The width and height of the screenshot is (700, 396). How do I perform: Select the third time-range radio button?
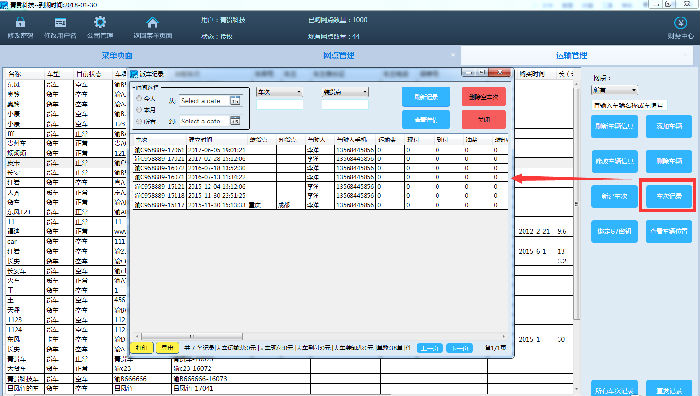point(139,121)
